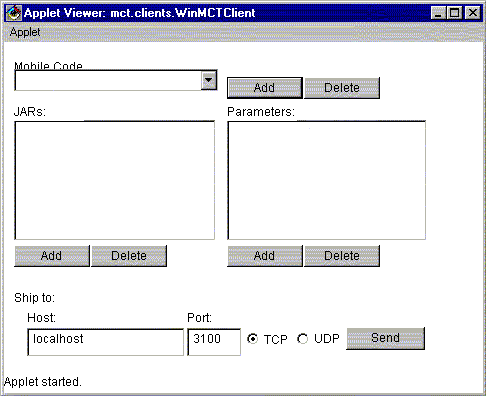Click the Port field containing 3100
Viewport: 486px width, 396px height.
214,342
